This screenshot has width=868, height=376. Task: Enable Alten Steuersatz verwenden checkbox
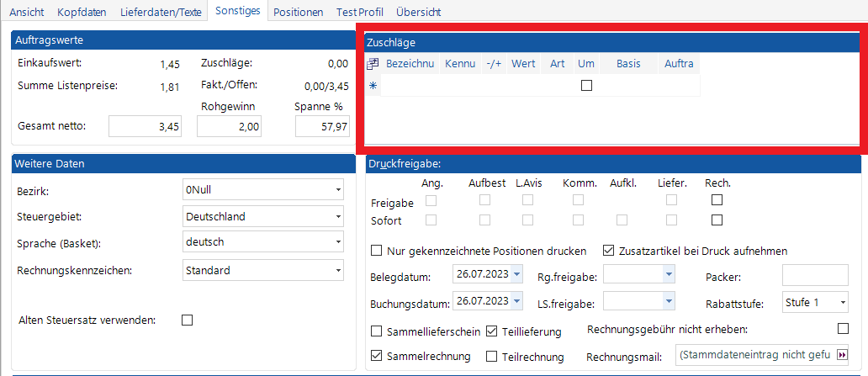pos(188,320)
